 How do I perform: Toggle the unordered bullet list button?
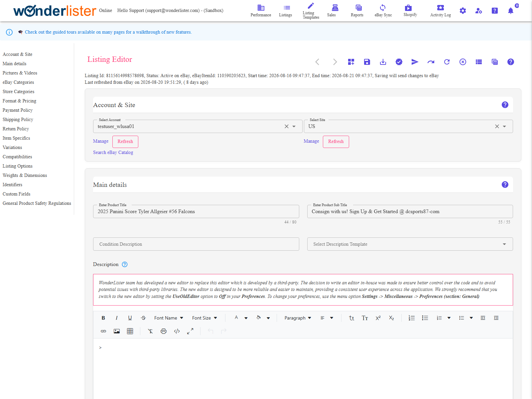[x=425, y=318]
